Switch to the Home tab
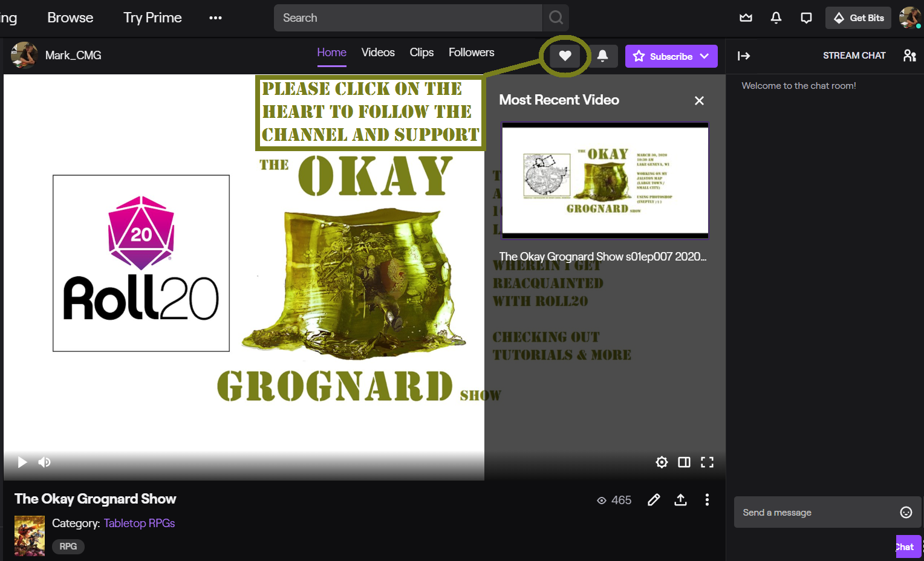The width and height of the screenshot is (924, 561). tap(331, 53)
